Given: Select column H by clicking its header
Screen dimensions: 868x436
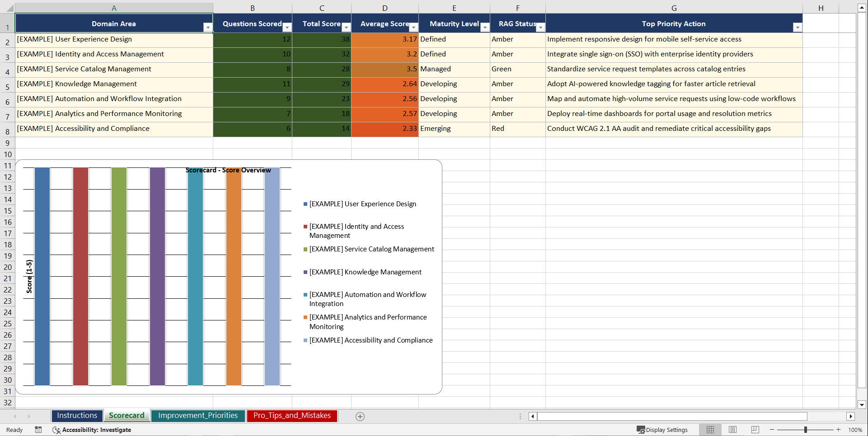Looking at the screenshot, I should click(x=821, y=8).
